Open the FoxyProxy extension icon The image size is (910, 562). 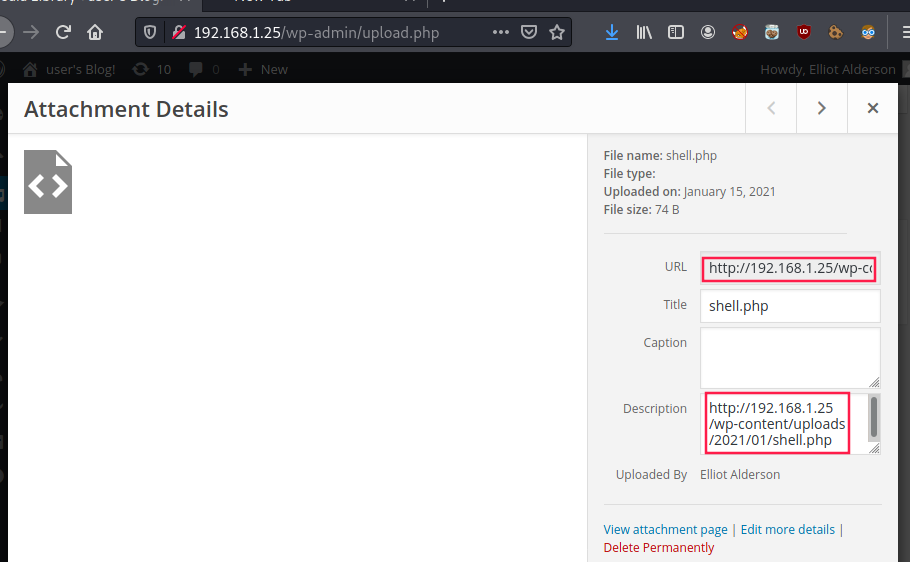(739, 32)
